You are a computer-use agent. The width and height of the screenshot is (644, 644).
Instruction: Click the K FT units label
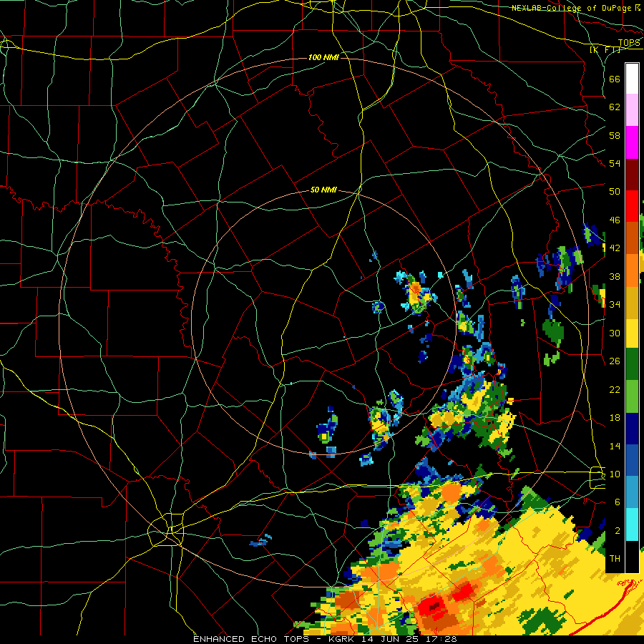(605, 49)
